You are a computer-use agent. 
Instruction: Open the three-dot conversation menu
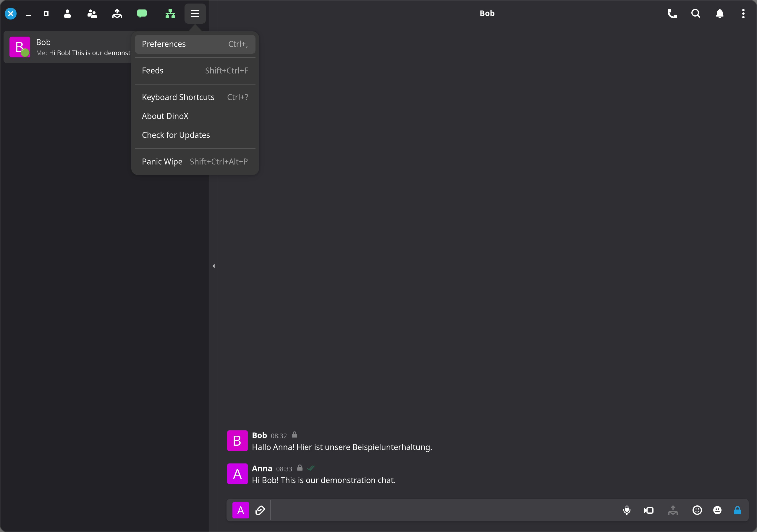click(743, 14)
